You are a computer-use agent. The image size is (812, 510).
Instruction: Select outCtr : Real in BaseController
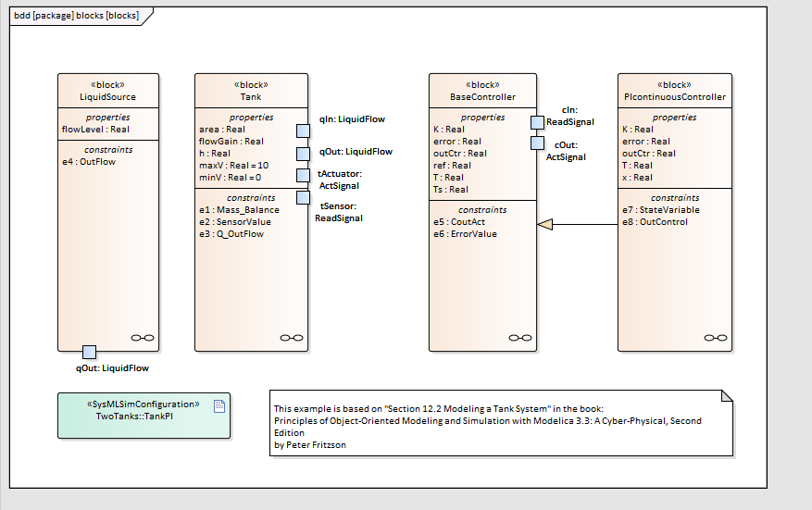[460, 154]
